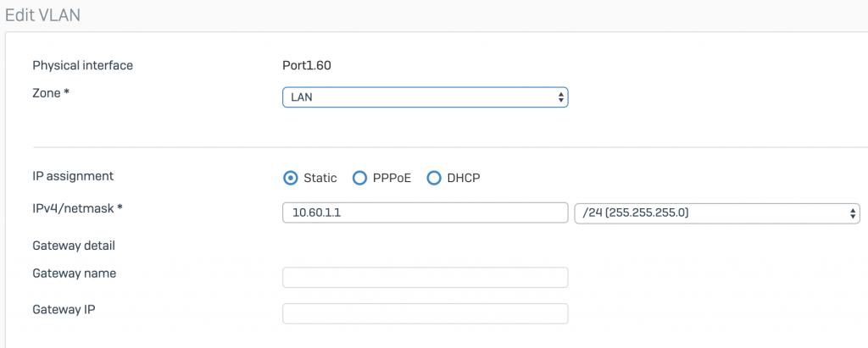Click the Zone * field label

pos(51,93)
